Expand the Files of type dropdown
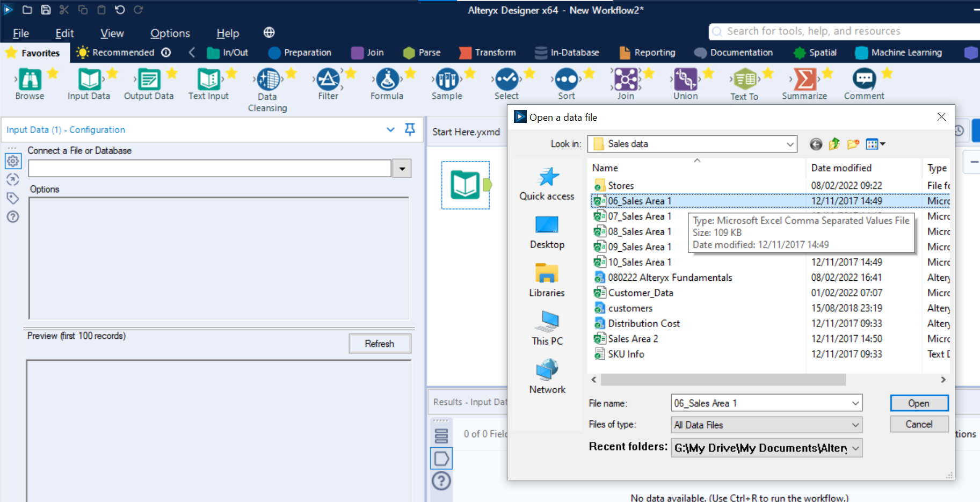980x502 pixels. [x=855, y=425]
